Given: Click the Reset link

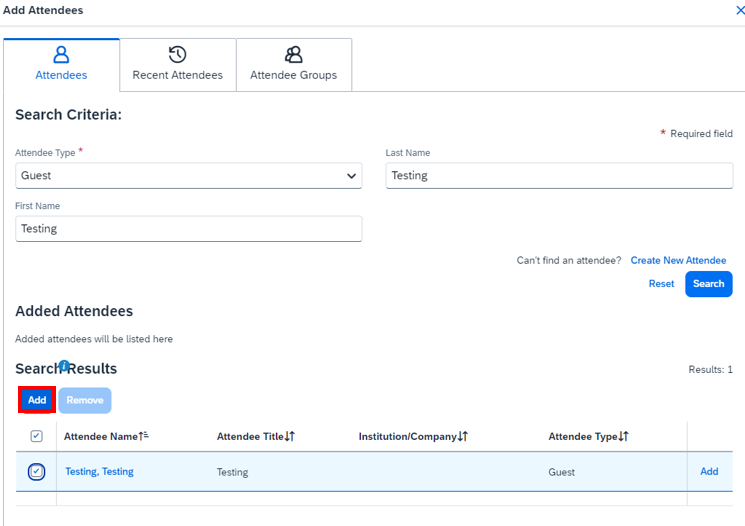Looking at the screenshot, I should pos(661,284).
